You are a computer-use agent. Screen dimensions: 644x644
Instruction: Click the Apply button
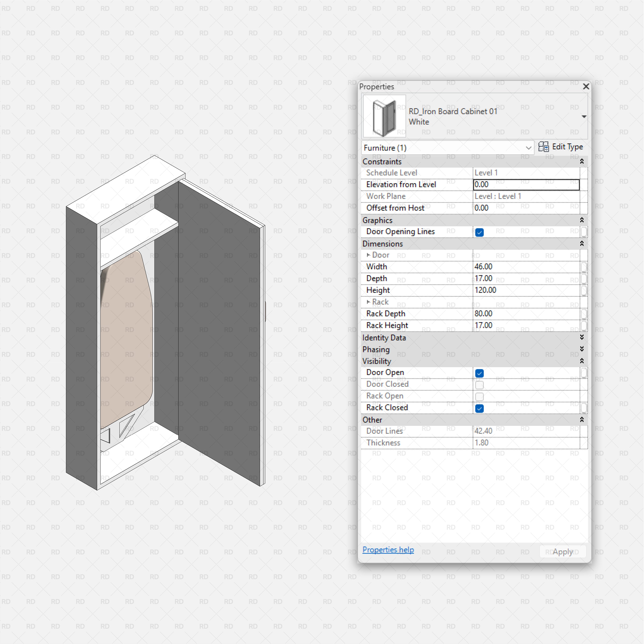coord(562,552)
